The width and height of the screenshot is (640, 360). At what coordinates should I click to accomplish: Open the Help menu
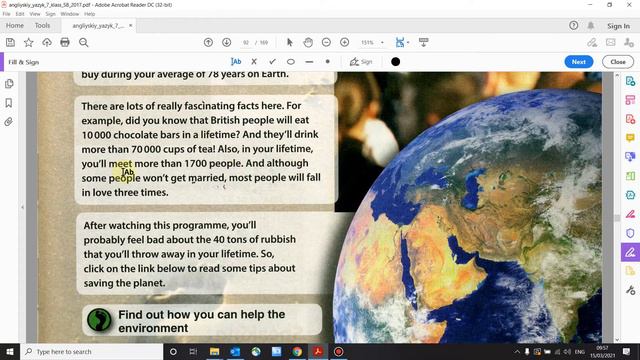click(x=89, y=14)
